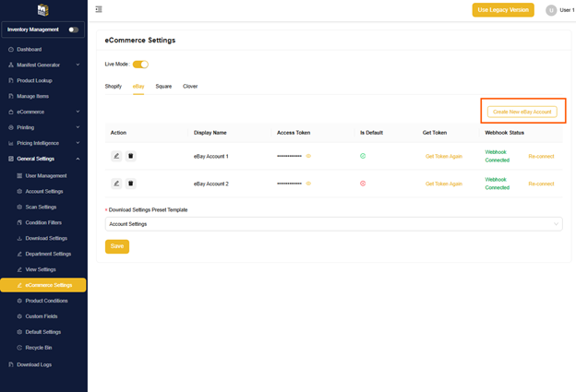Click the Custom Fields gear icon
Screen dimensions: 576x392
(19, 316)
